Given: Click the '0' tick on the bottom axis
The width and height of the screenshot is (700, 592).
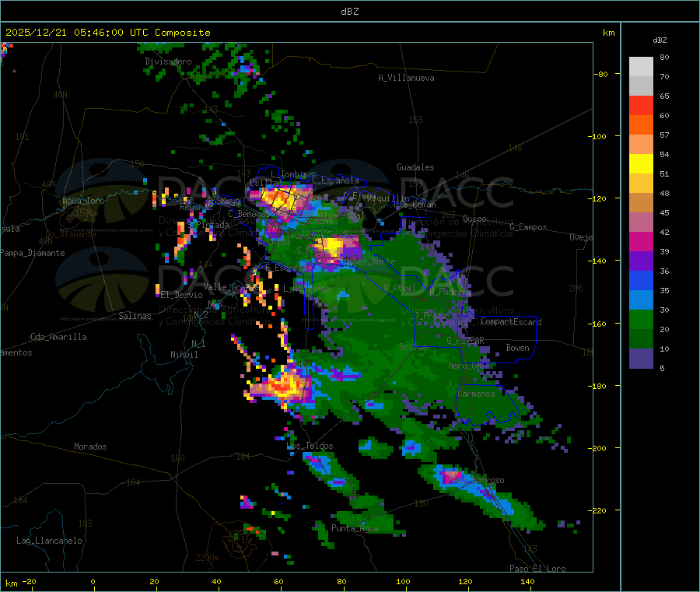Looking at the screenshot, I should [93, 581].
